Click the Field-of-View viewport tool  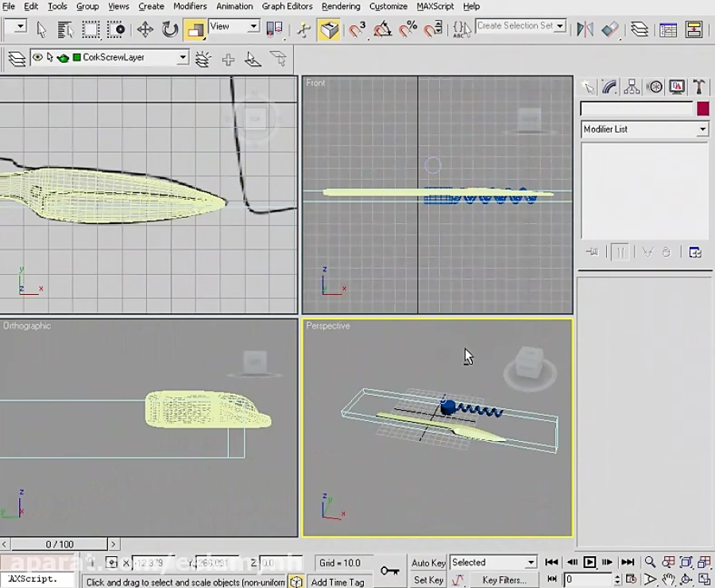click(x=650, y=580)
